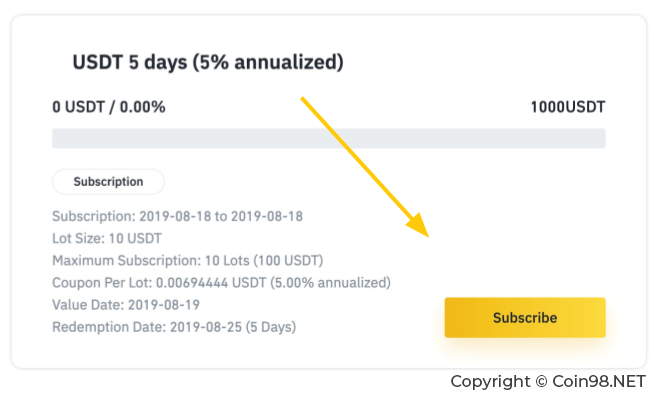Image resolution: width=660 pixels, height=397 pixels.
Task: Click the Maximum Subscription label text
Action: (127, 261)
